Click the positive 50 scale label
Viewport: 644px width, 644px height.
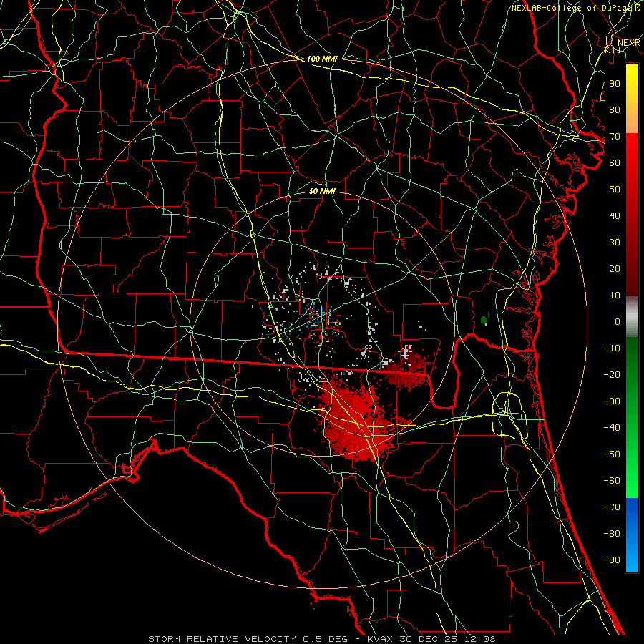(x=615, y=190)
